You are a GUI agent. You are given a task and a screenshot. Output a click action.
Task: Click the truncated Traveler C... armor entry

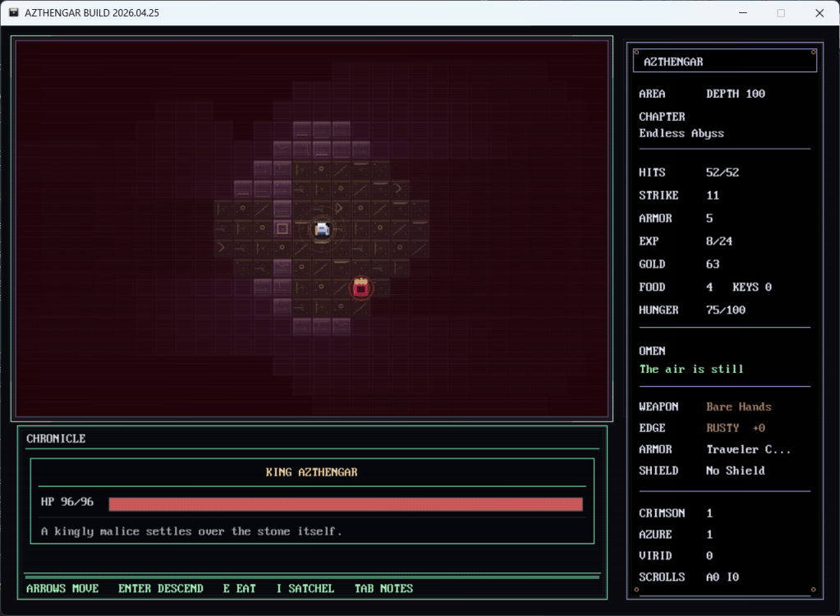(x=746, y=449)
